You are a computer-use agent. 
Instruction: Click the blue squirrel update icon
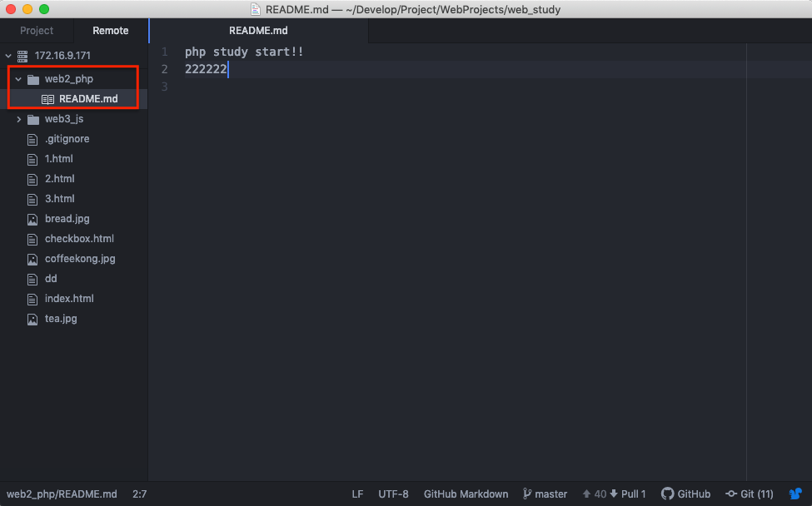click(795, 494)
